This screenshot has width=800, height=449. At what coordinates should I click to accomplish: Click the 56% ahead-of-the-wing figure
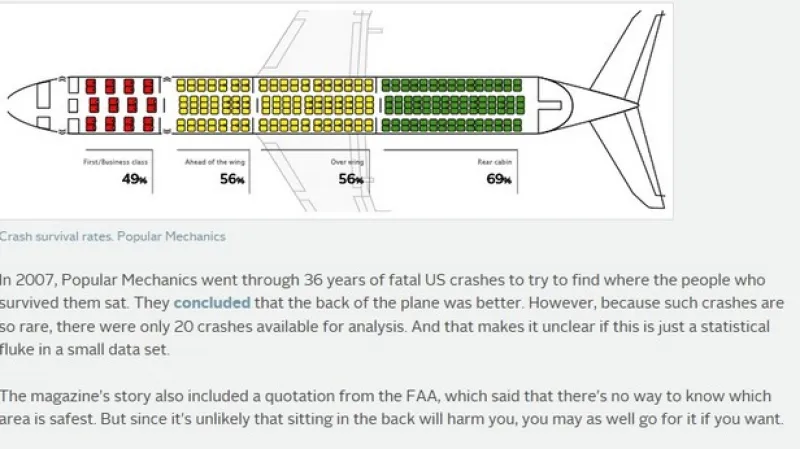point(233,180)
